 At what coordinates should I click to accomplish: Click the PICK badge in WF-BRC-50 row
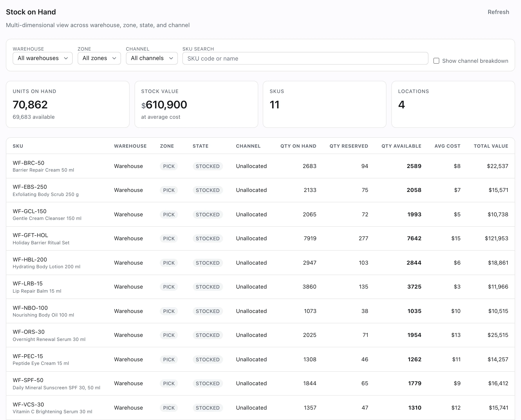[169, 166]
